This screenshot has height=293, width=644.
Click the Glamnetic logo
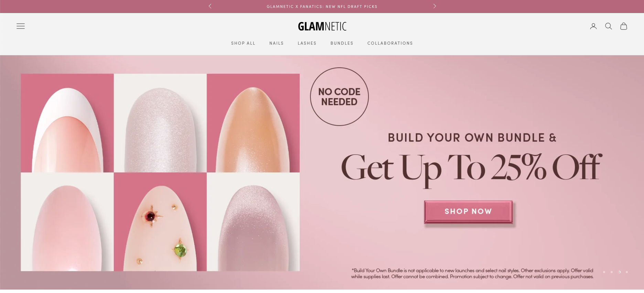point(322,26)
